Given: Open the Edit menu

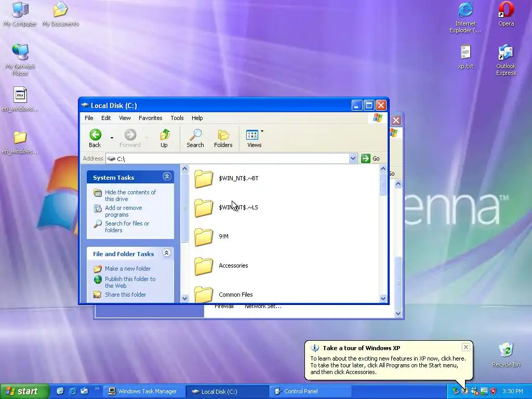Looking at the screenshot, I should pos(106,118).
